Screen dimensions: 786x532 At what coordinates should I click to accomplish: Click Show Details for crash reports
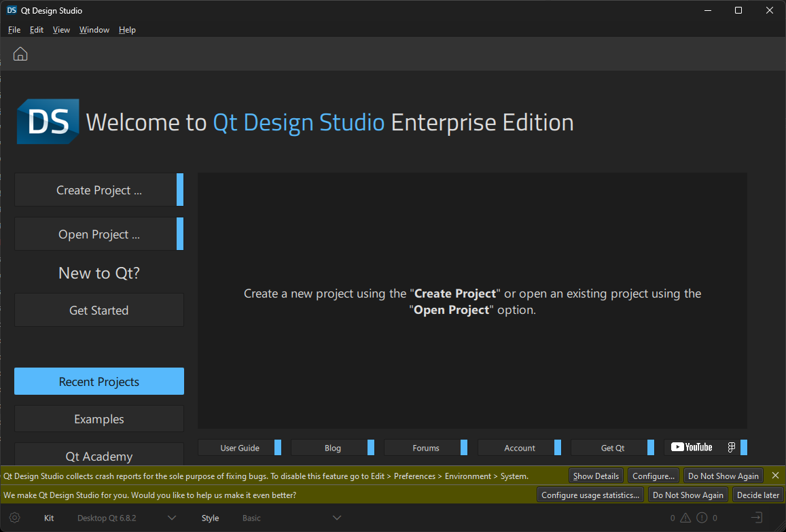pos(596,476)
